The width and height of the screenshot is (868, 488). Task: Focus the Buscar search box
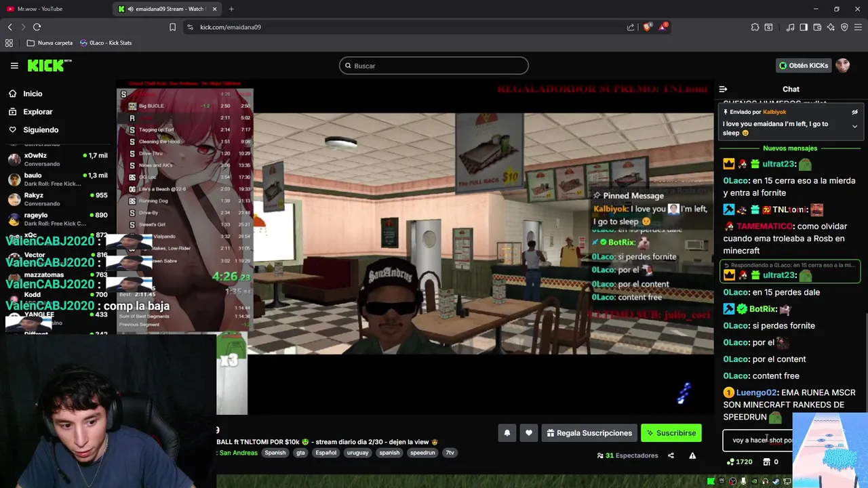(434, 66)
